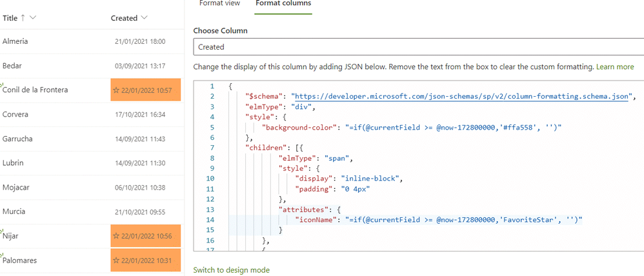Click the sort arrow next to Title
Viewport: 644px width, 276px height.
[x=23, y=17]
